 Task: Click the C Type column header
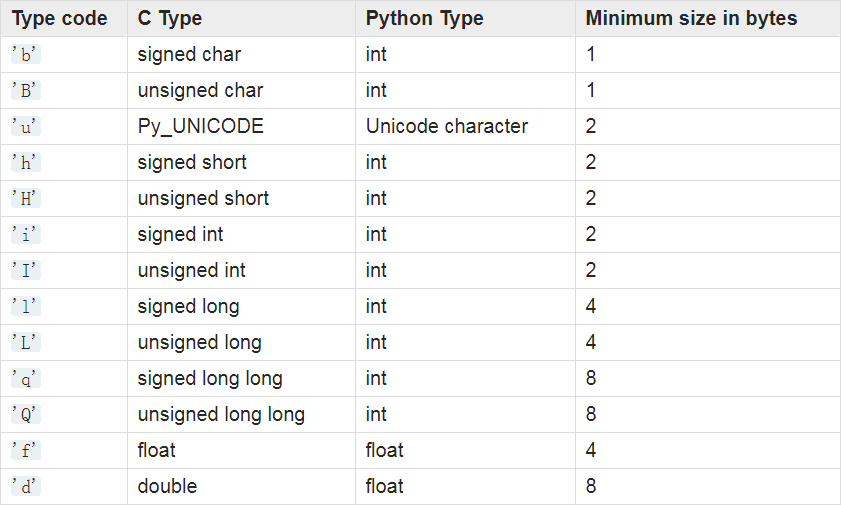170,19
